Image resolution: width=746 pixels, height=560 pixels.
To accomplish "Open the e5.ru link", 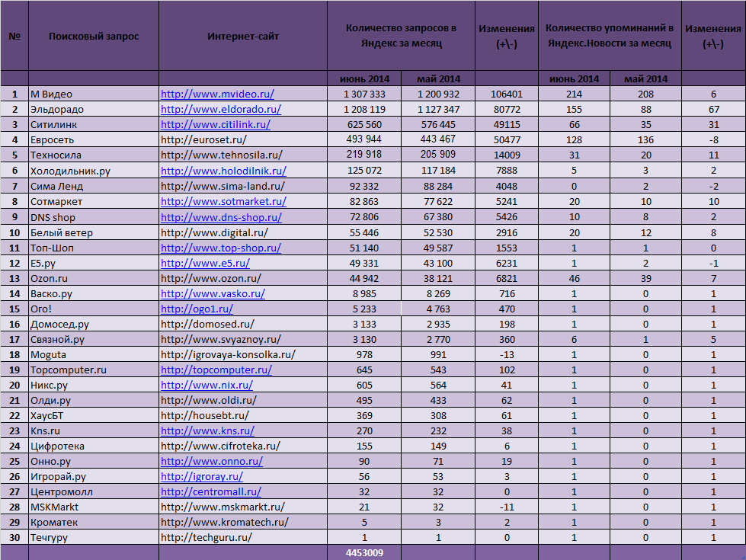I will click(205, 263).
